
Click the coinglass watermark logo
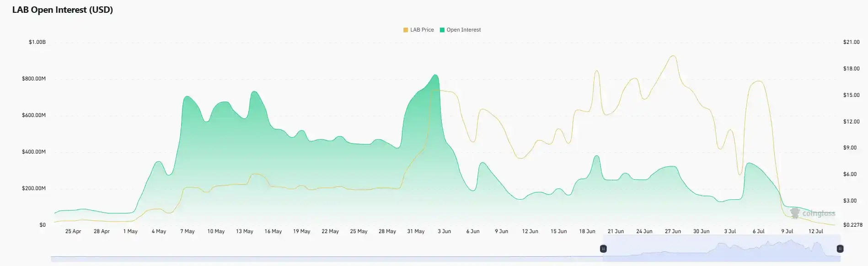(812, 213)
